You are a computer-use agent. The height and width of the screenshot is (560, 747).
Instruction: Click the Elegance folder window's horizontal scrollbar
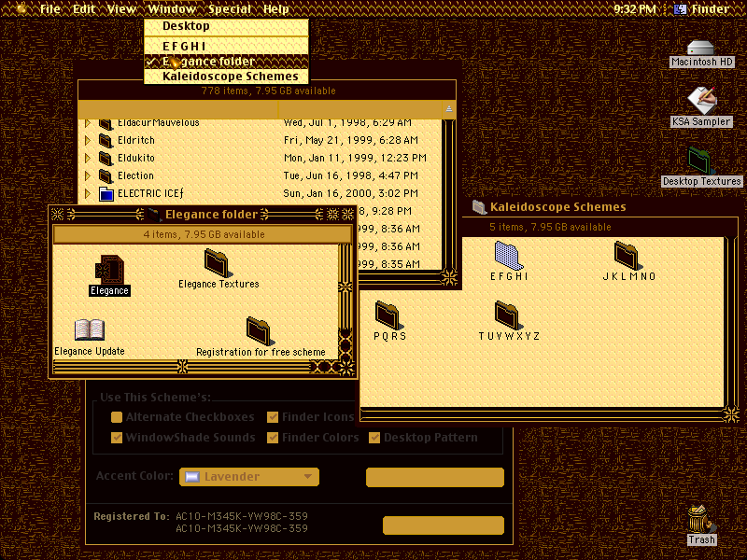click(x=196, y=367)
